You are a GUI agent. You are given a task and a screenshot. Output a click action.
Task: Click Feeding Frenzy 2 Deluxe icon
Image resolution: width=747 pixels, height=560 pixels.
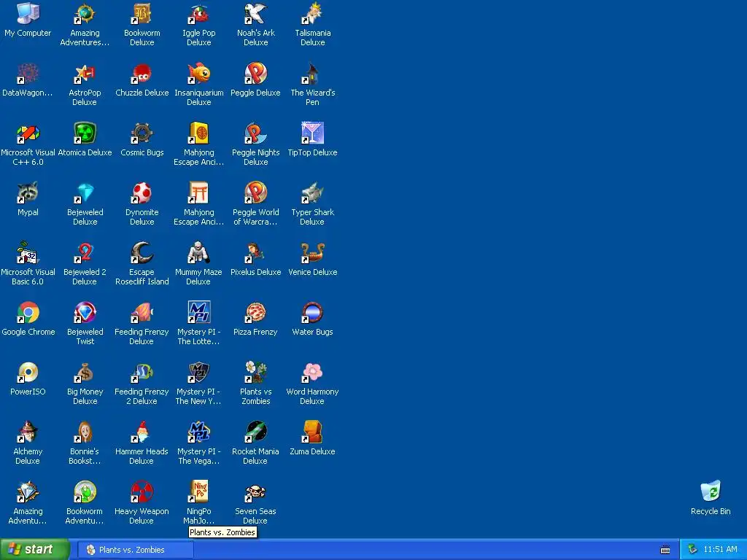142,373
